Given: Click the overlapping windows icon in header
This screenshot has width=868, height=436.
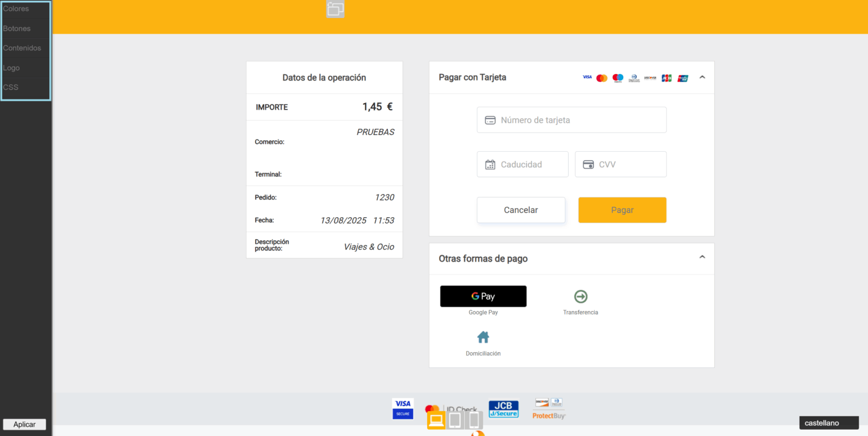Looking at the screenshot, I should (336, 9).
